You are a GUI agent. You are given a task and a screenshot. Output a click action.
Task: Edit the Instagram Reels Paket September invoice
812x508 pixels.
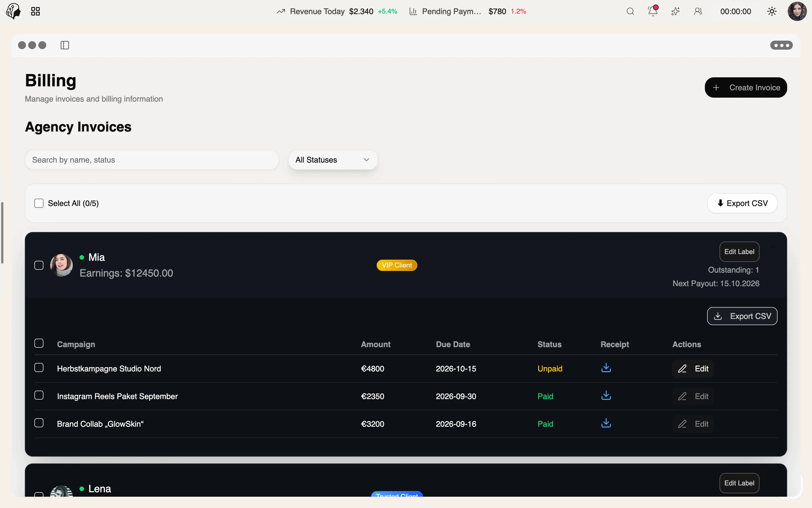coord(693,397)
